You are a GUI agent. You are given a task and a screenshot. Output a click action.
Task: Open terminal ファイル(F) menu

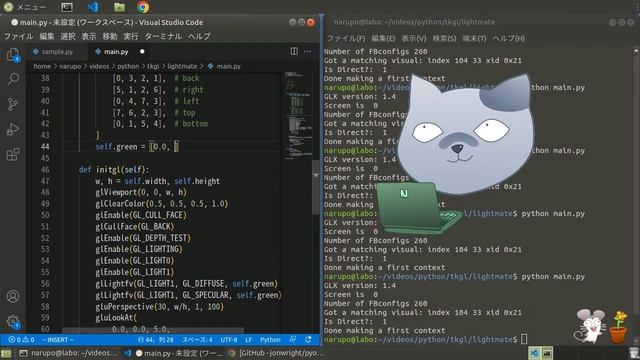click(346, 38)
